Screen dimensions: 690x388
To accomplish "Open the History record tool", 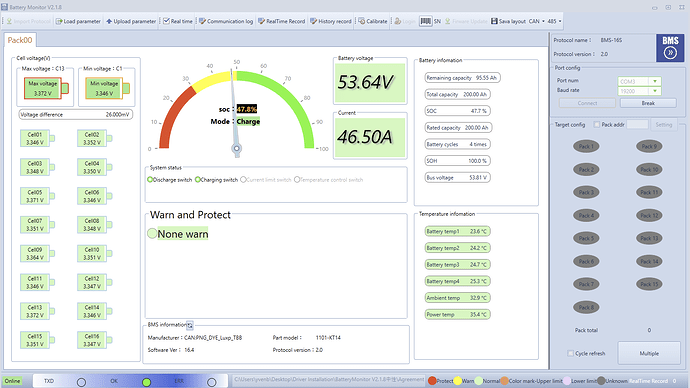I will click(x=313, y=21).
